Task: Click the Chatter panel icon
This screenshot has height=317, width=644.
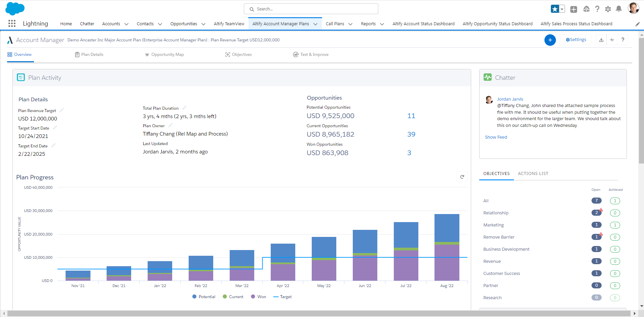Action: pos(488,77)
